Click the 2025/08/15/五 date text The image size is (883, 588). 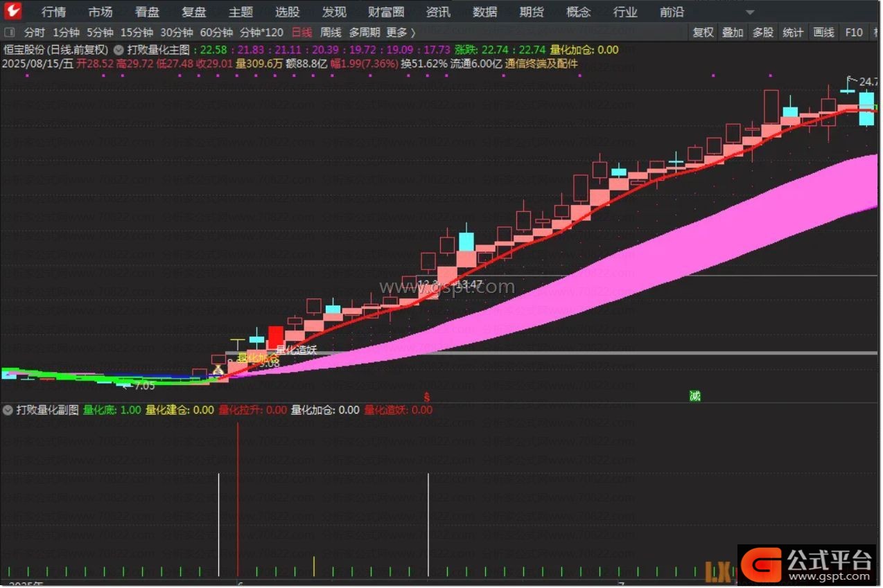pyautogui.click(x=38, y=64)
